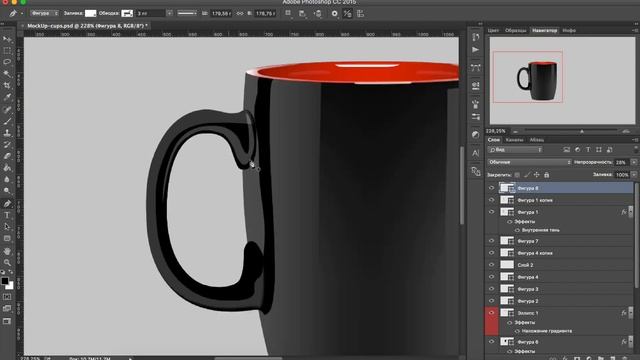Collapse effects of Фигура 1 layer
Viewport: 640px width, 360px height.
(631, 212)
